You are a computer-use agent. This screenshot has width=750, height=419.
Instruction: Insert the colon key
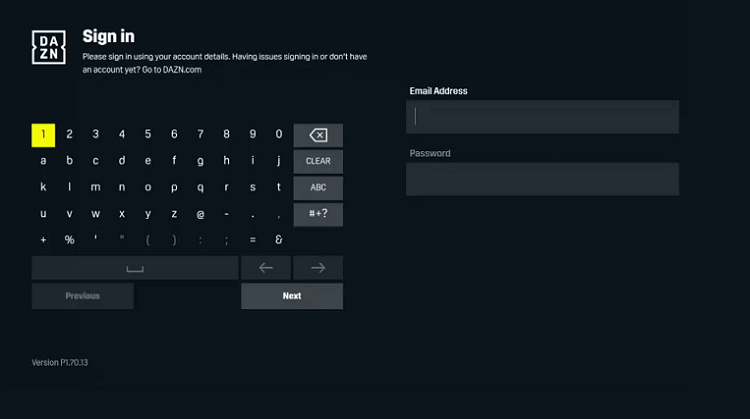click(x=200, y=240)
